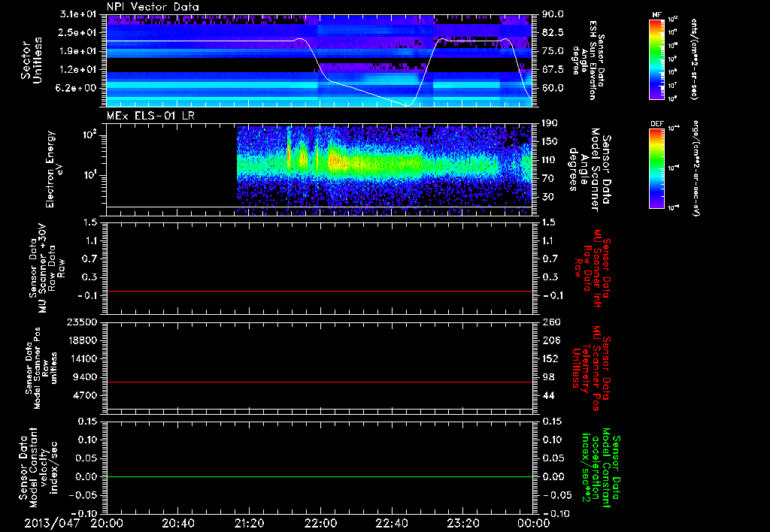Click the 14100 scanner position tick value
The image size is (770, 532).
(x=81, y=358)
